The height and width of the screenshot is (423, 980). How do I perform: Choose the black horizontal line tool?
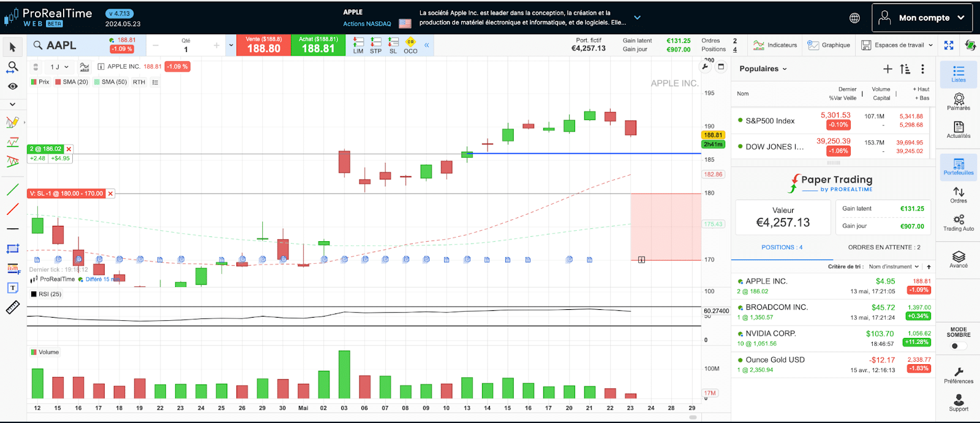point(12,229)
